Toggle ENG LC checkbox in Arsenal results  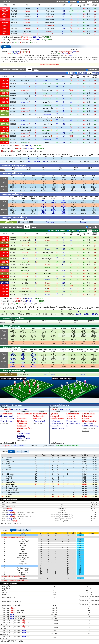pos(78,231)
